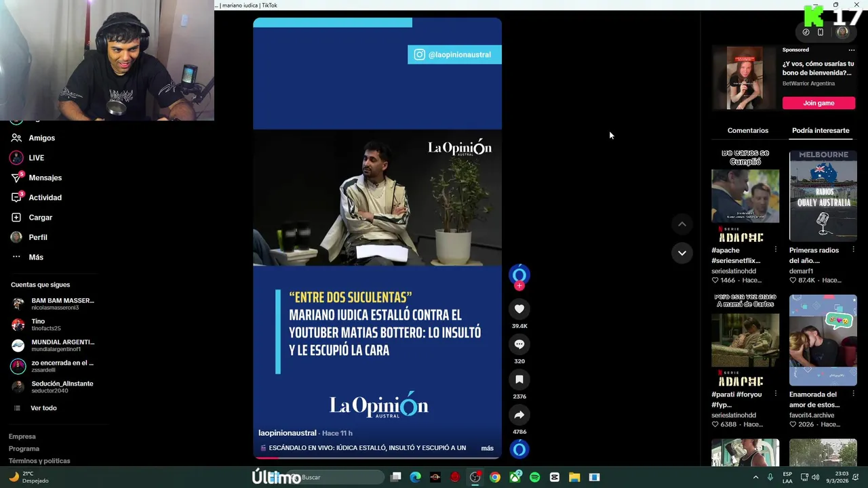The width and height of the screenshot is (868, 488).
Task: Switch to the Comentarios tab
Action: pyautogui.click(x=748, y=131)
